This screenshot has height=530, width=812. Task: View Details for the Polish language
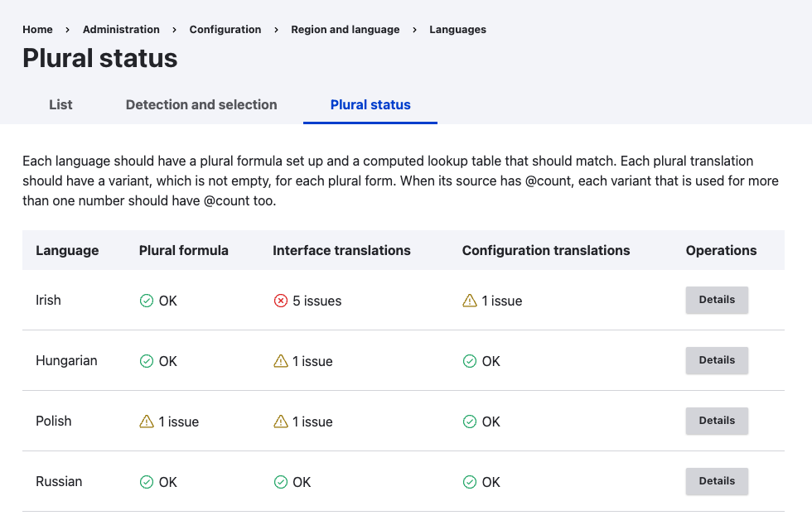717,421
